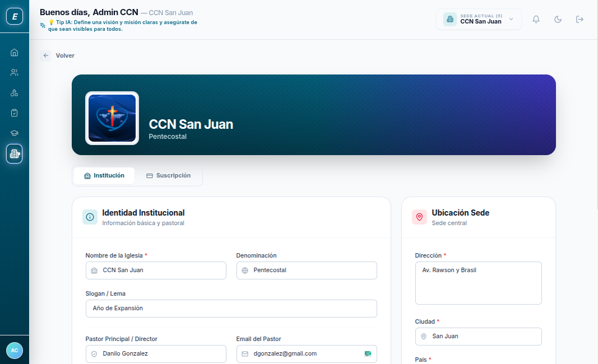
Task: Switch to the Suscripción tab
Action: pyautogui.click(x=168, y=176)
